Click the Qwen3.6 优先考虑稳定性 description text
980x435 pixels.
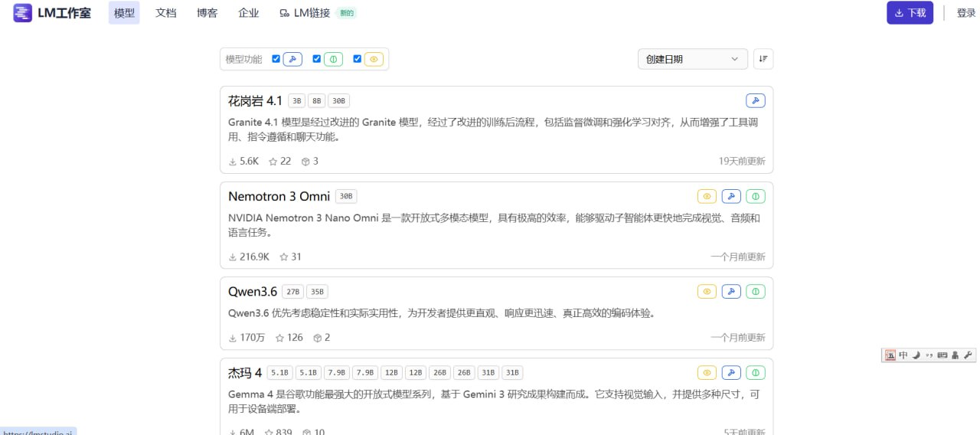coord(443,312)
